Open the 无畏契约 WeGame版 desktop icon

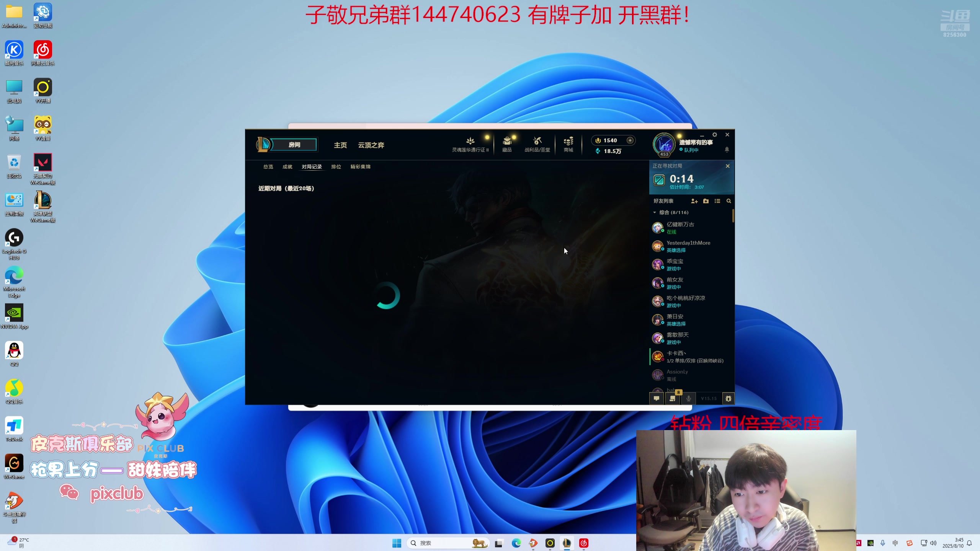[x=43, y=169]
